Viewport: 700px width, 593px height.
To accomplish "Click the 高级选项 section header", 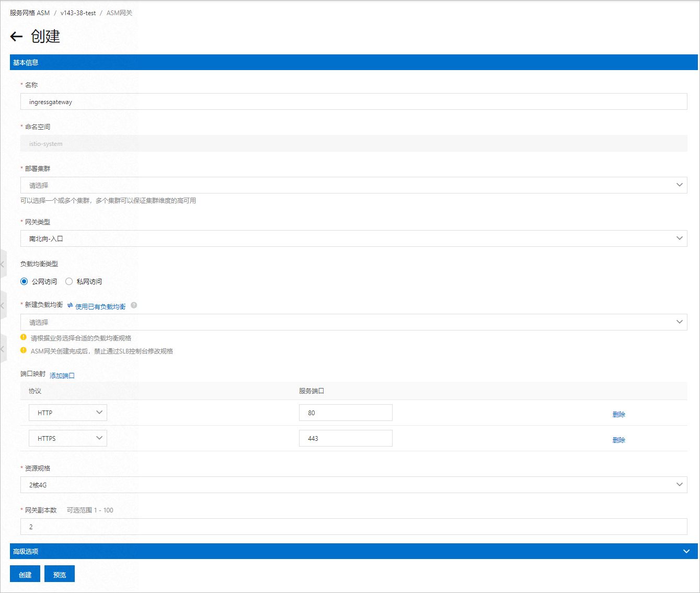I will pos(354,551).
